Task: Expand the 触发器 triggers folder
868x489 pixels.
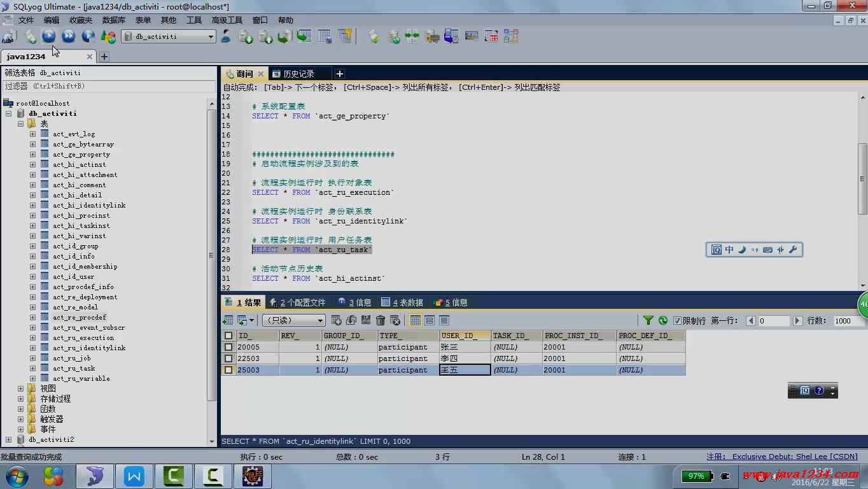Action: coord(20,419)
